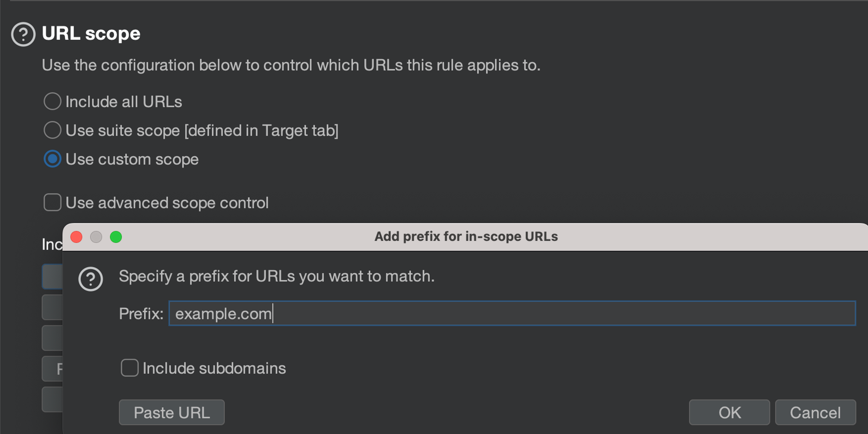This screenshot has height=434, width=868.
Task: Click the bottommost partly hidden button behind dialog
Action: tap(53, 399)
